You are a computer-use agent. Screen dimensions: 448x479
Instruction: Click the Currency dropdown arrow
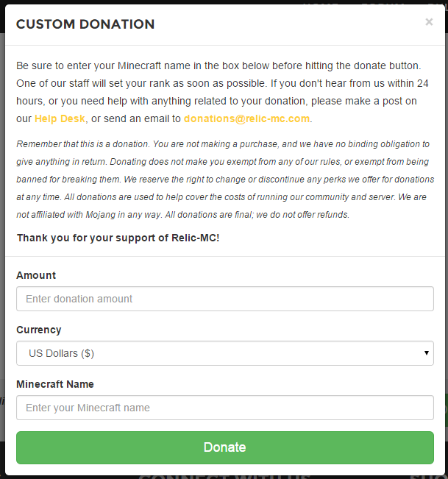[x=427, y=353]
